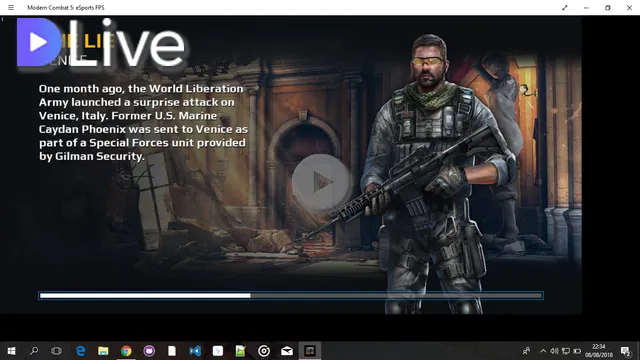The image size is (640, 360).
Task: Click the large play button overlay
Action: click(x=320, y=182)
